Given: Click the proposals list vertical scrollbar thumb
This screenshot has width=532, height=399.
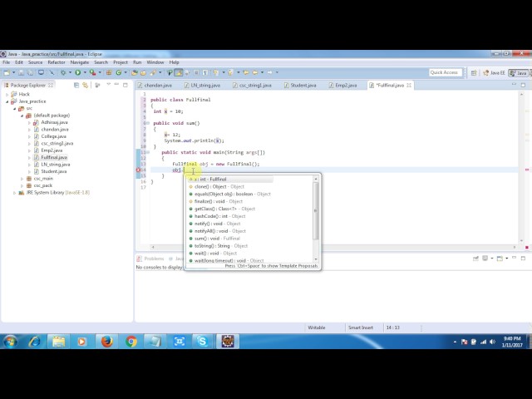Looking at the screenshot, I should [x=316, y=210].
